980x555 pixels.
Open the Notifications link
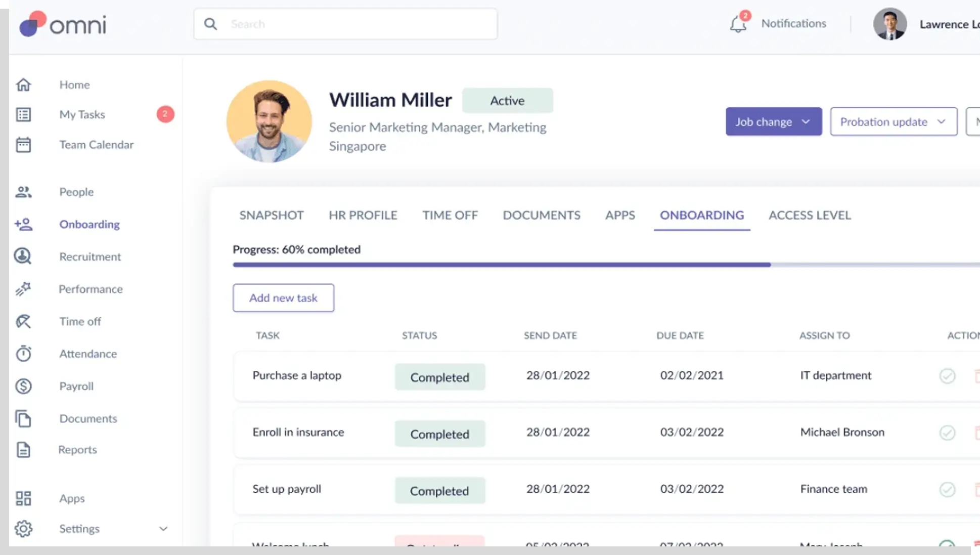(793, 23)
